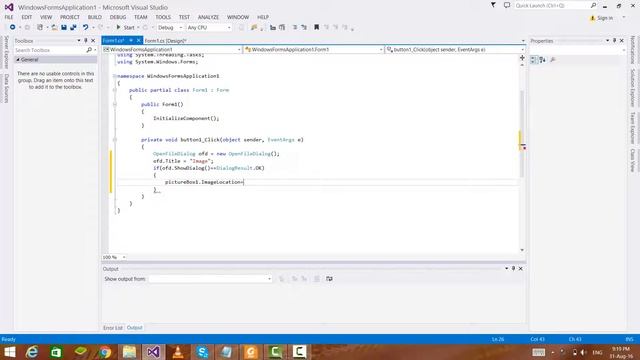This screenshot has height=360, width=640.
Task: Open the FILE menu
Action: tap(9, 17)
